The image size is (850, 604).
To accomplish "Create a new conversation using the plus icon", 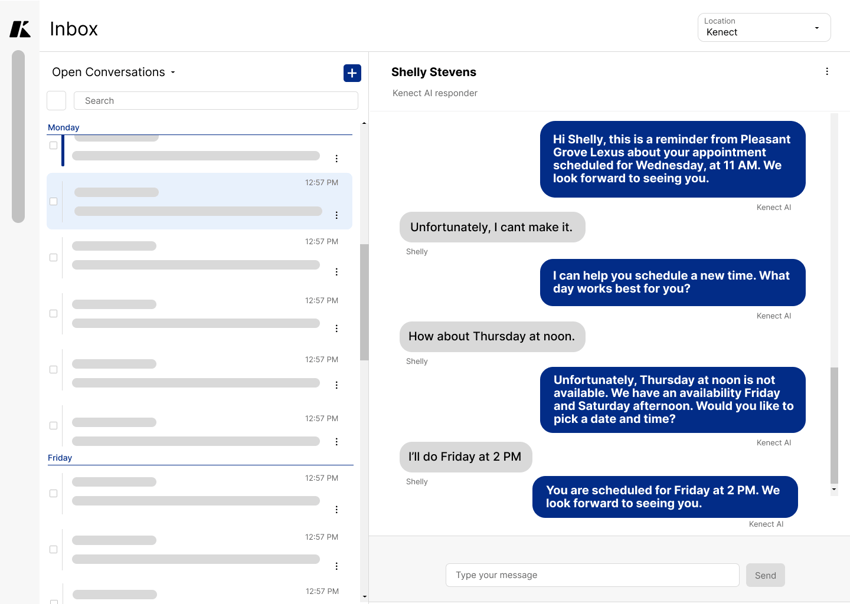I will (352, 72).
